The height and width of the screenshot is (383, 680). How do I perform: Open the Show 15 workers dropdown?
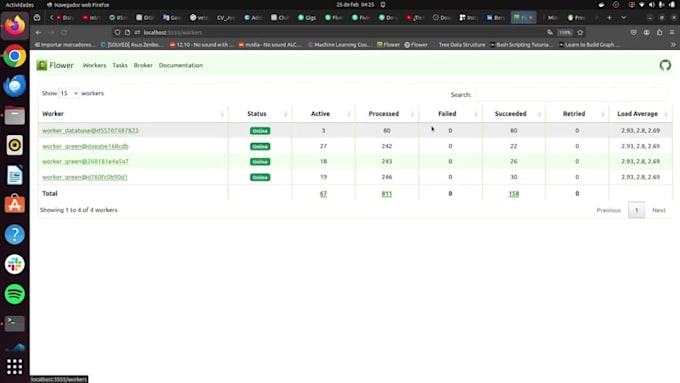[69, 93]
